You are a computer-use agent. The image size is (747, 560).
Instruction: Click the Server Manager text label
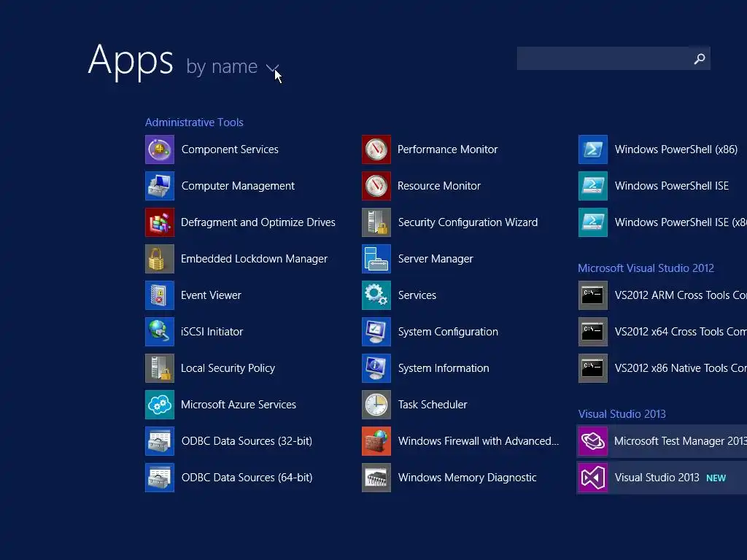click(436, 259)
